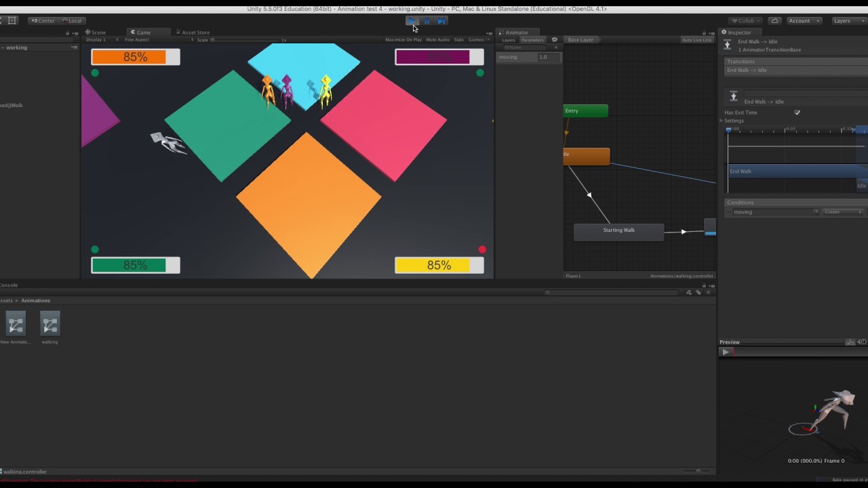868x488 pixels.
Task: Open the Account dropdown
Action: point(804,21)
